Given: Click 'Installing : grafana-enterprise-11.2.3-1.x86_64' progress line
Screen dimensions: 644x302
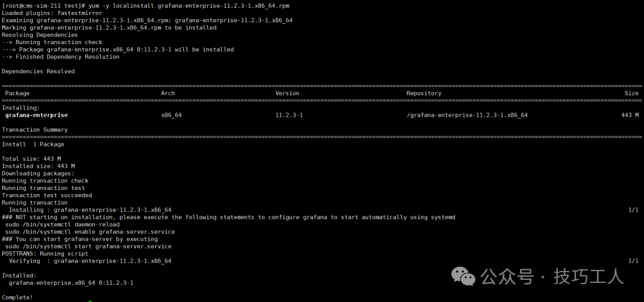Looking at the screenshot, I should point(90,210).
